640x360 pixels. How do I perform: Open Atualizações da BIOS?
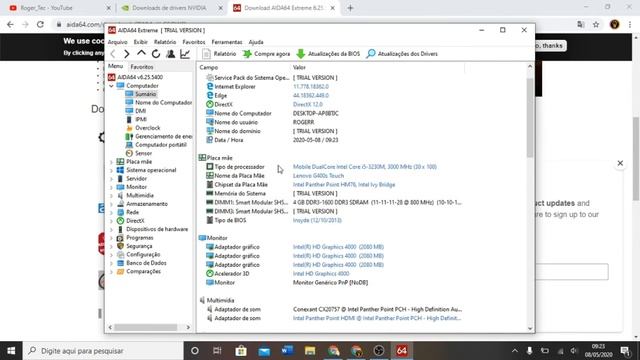click(329, 54)
